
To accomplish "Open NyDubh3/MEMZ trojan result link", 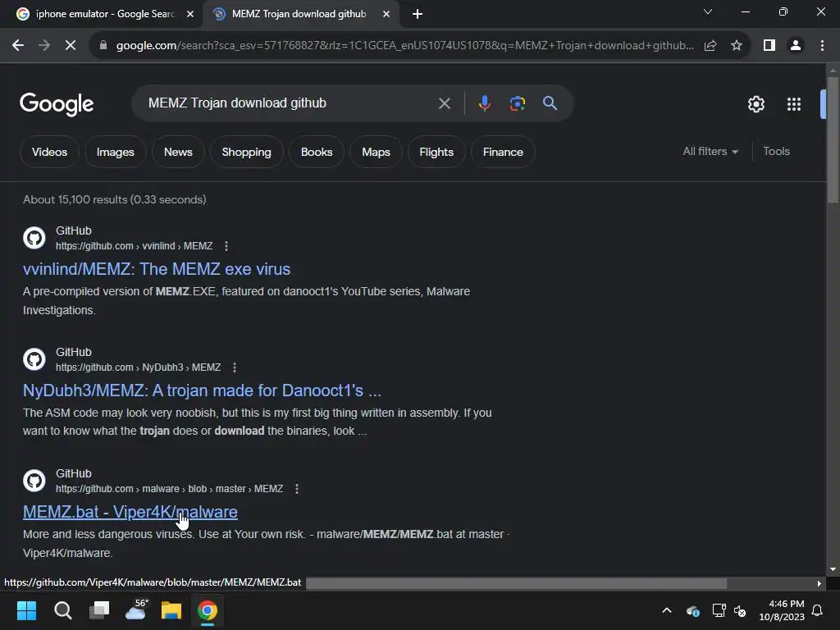I will pos(202,390).
